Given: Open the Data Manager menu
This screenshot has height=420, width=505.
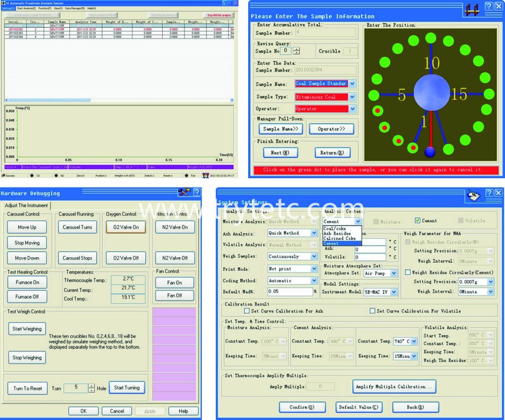Looking at the screenshot, I should pyautogui.click(x=74, y=8).
